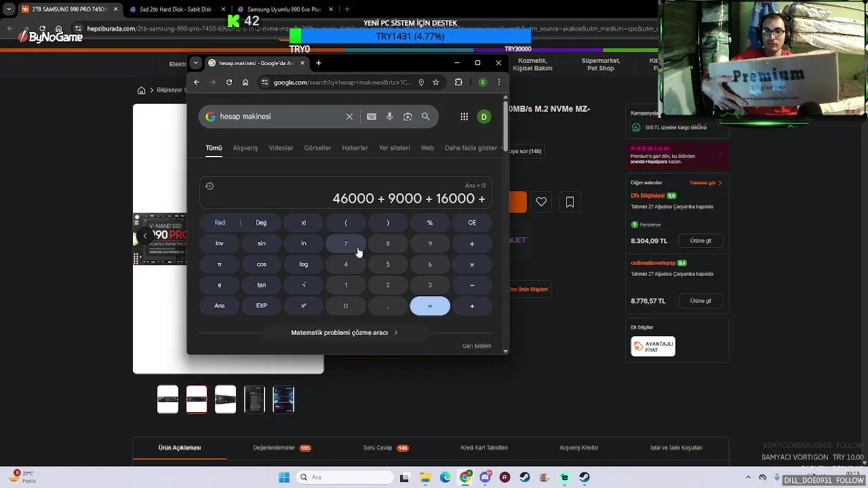Open the Chrome extensions puzzle icon
Image resolution: width=868 pixels, height=488 pixels.
pos(458,82)
